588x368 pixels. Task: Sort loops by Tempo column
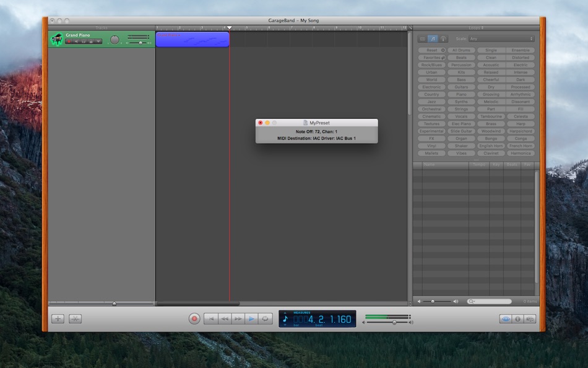(x=479, y=164)
